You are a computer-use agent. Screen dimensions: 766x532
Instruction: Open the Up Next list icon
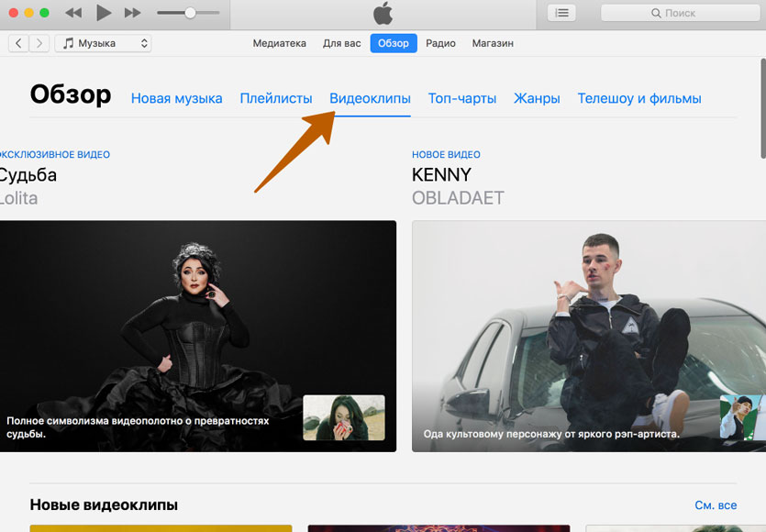tap(561, 13)
